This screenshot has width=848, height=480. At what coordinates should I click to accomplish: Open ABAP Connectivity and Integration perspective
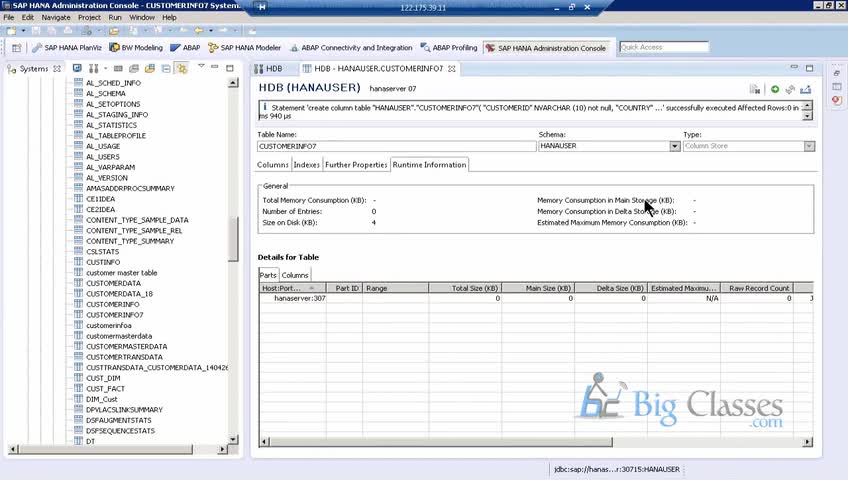350,48
